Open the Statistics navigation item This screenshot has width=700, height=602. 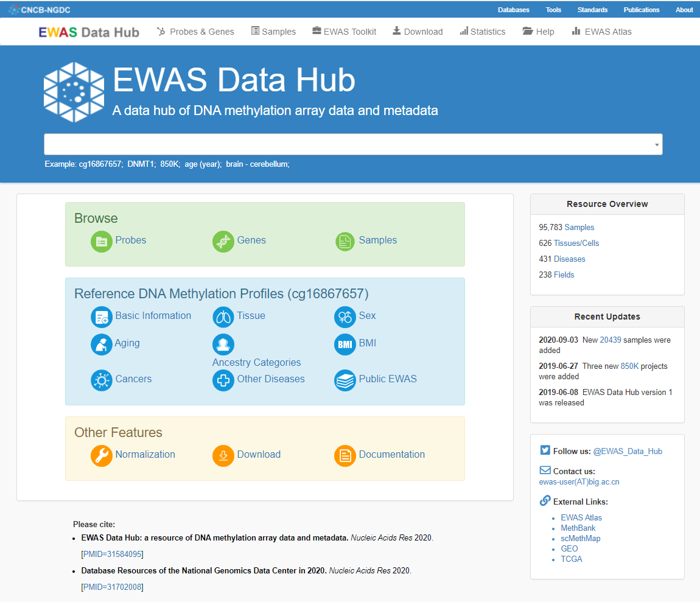(483, 32)
